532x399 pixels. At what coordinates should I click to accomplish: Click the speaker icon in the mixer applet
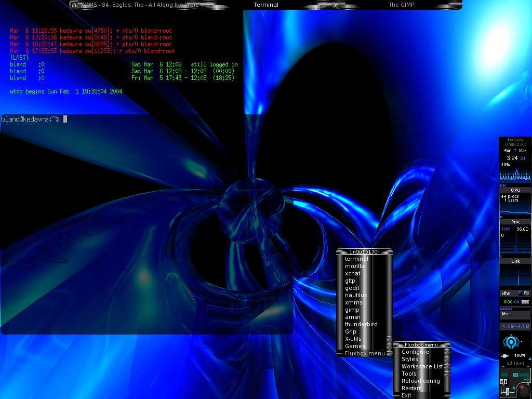coord(503,382)
